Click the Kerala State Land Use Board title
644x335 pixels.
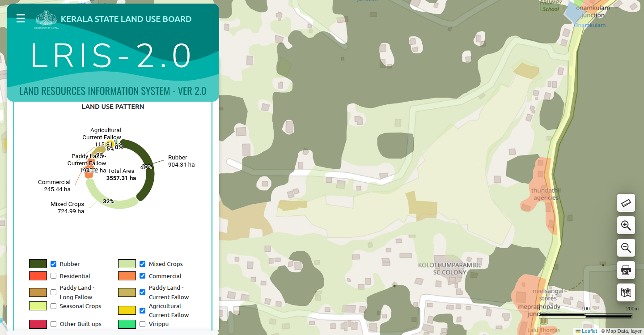[x=126, y=19]
